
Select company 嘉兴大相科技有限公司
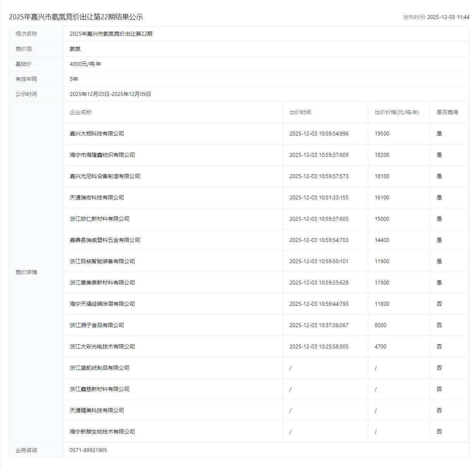tap(97, 134)
